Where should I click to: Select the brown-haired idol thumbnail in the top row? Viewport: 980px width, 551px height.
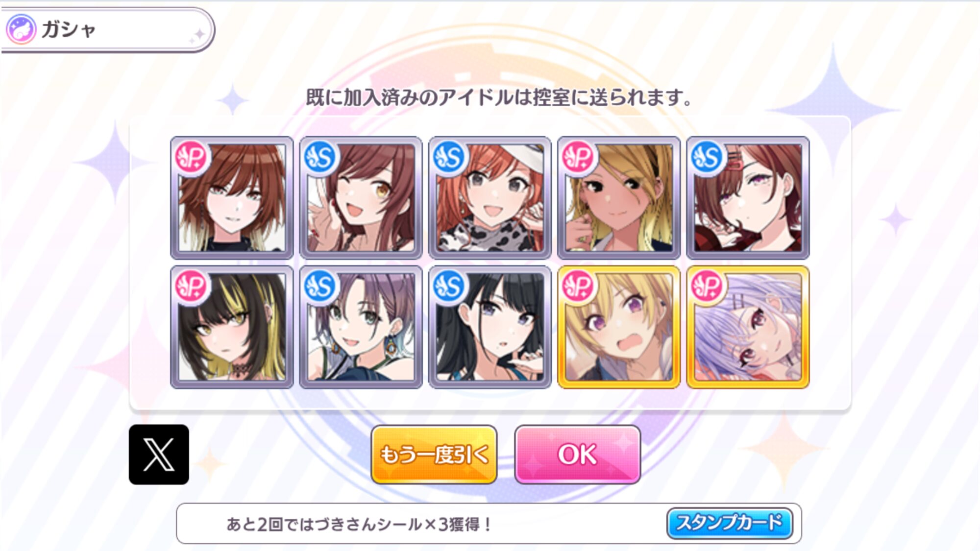232,198
